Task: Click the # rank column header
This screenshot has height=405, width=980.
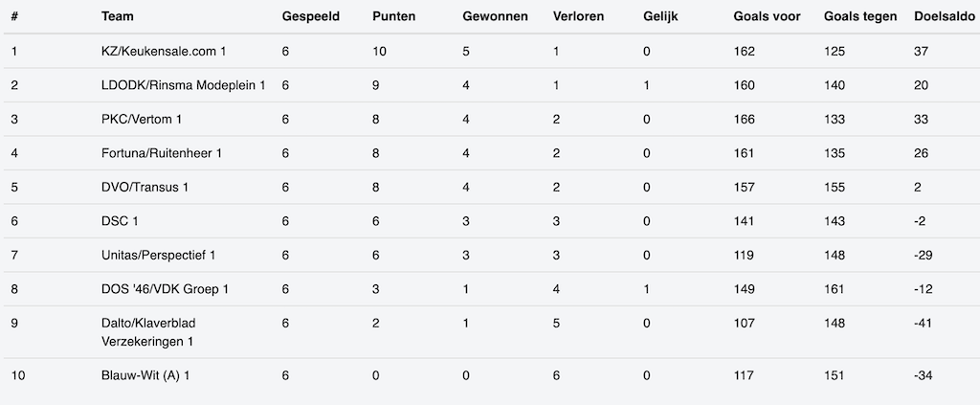Action: (14, 16)
